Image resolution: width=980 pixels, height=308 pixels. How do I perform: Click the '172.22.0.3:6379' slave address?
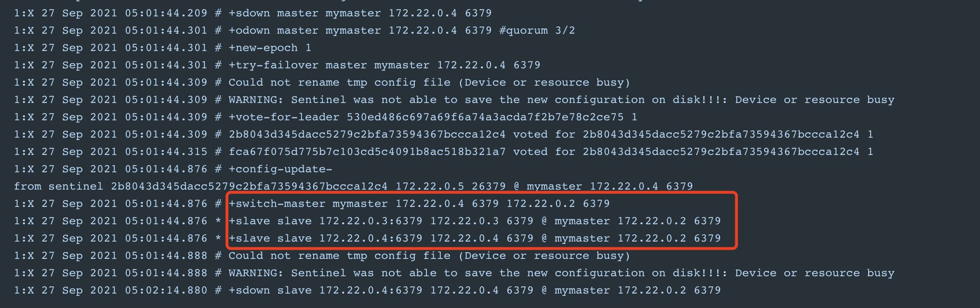371,221
